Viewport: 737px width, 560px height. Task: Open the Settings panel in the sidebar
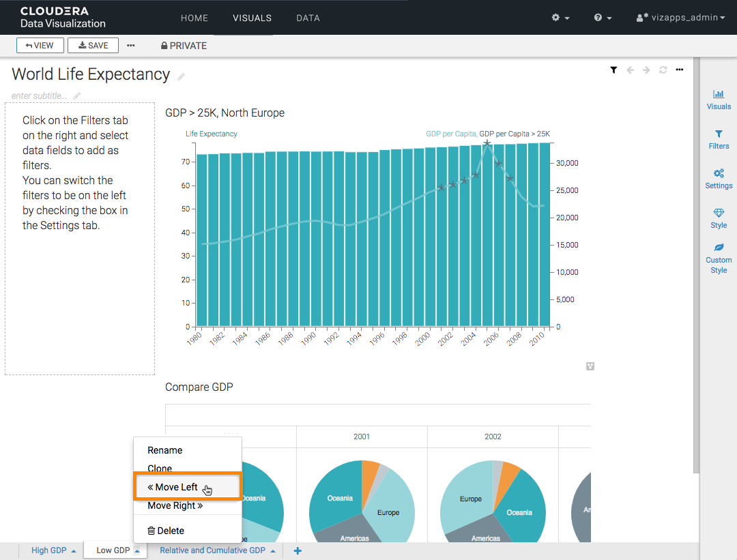(x=719, y=179)
